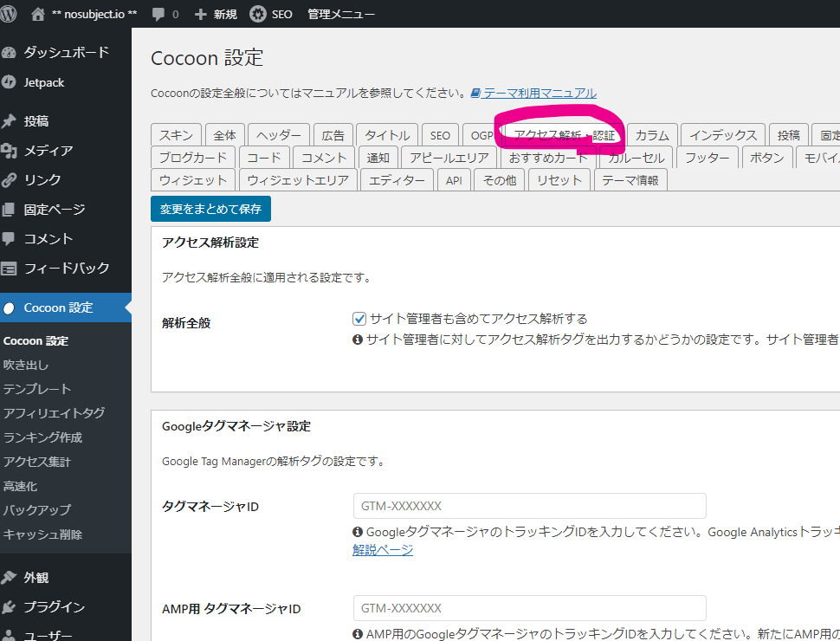840x641 pixels.
Task: Switch to the 通知 tab
Action: click(378, 157)
